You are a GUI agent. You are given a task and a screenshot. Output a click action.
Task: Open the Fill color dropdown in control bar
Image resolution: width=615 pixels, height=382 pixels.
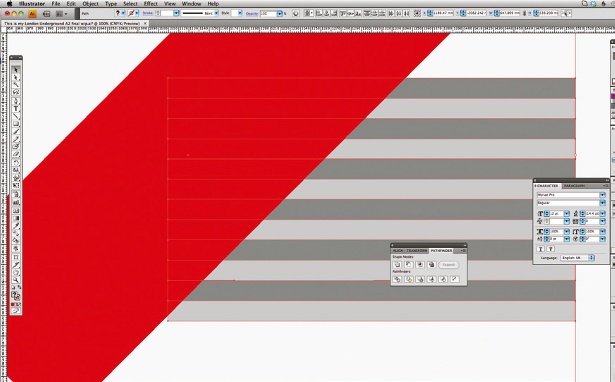pos(123,13)
